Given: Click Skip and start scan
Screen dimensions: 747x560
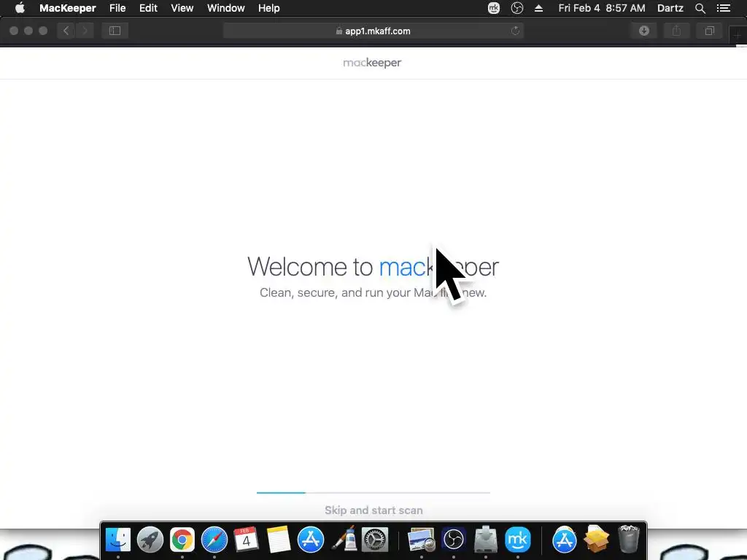Looking at the screenshot, I should point(373,510).
